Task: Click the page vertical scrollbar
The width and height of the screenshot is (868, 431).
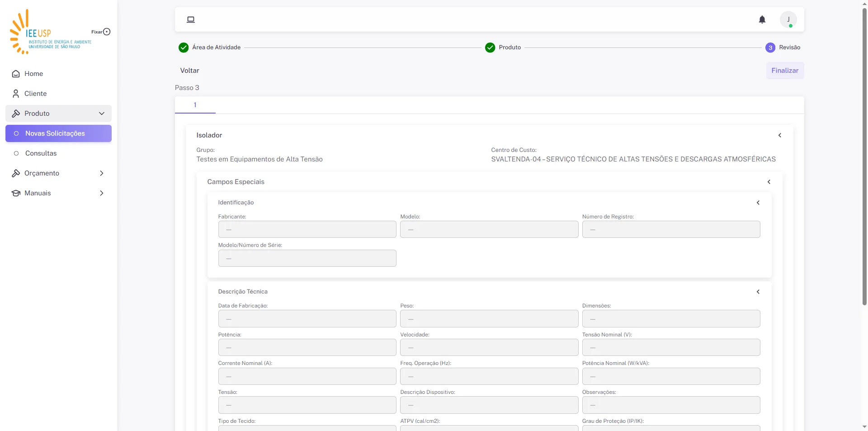Action: [864, 156]
